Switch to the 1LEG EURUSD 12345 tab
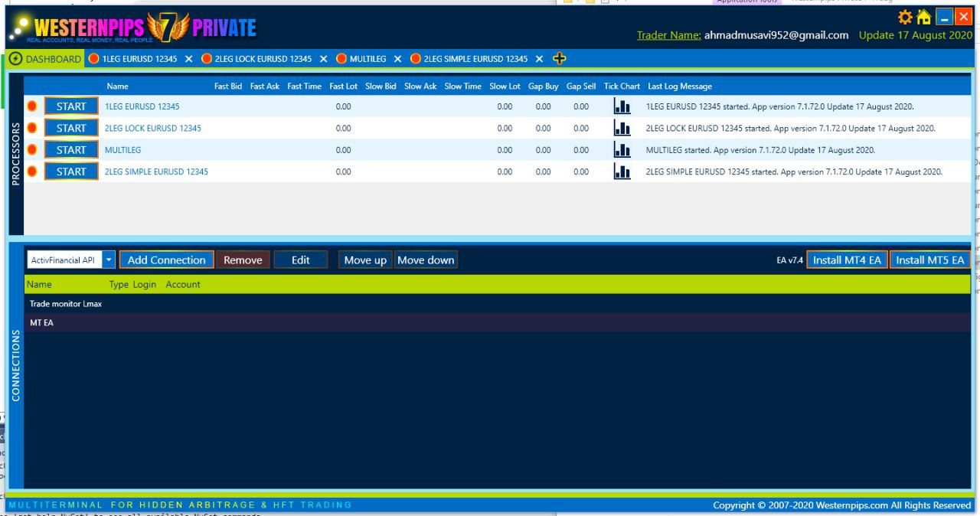The image size is (980, 516). point(139,59)
